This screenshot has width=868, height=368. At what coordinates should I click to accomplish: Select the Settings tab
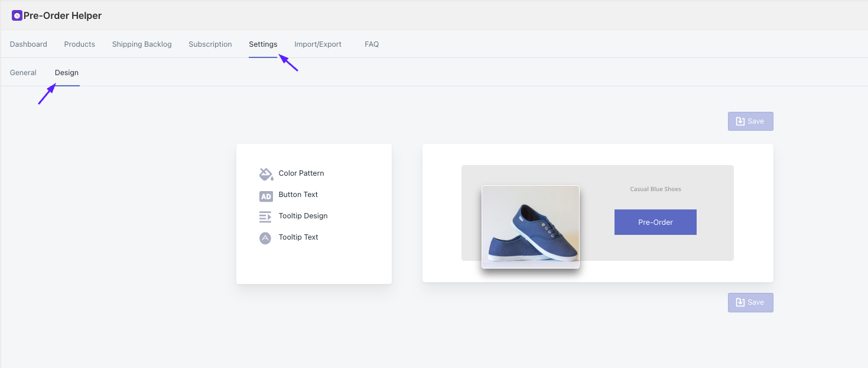(263, 44)
